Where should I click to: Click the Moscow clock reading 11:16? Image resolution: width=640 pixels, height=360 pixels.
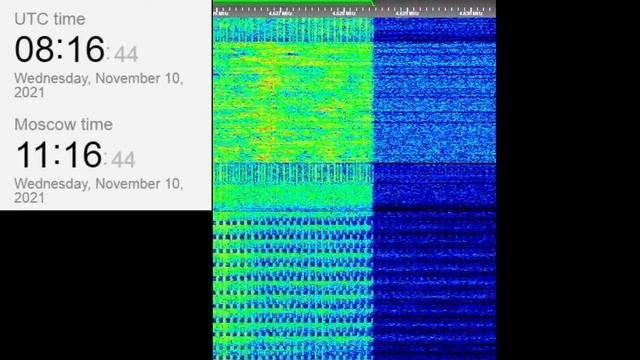click(58, 155)
